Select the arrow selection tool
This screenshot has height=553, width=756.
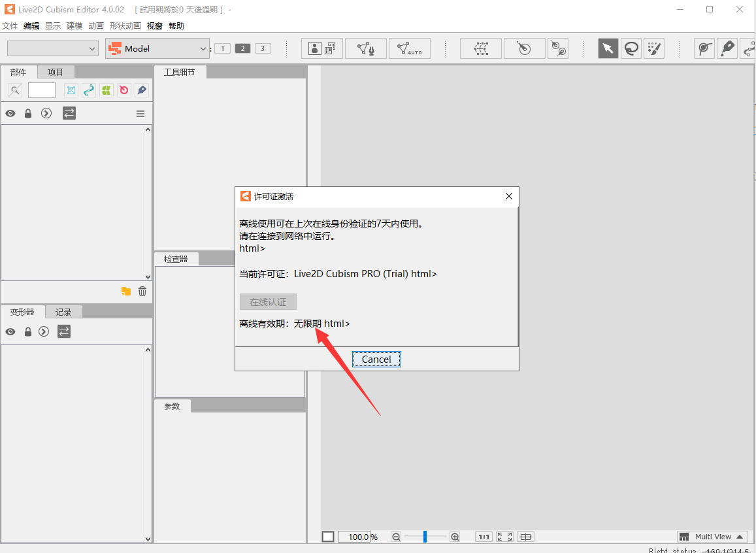click(x=608, y=48)
